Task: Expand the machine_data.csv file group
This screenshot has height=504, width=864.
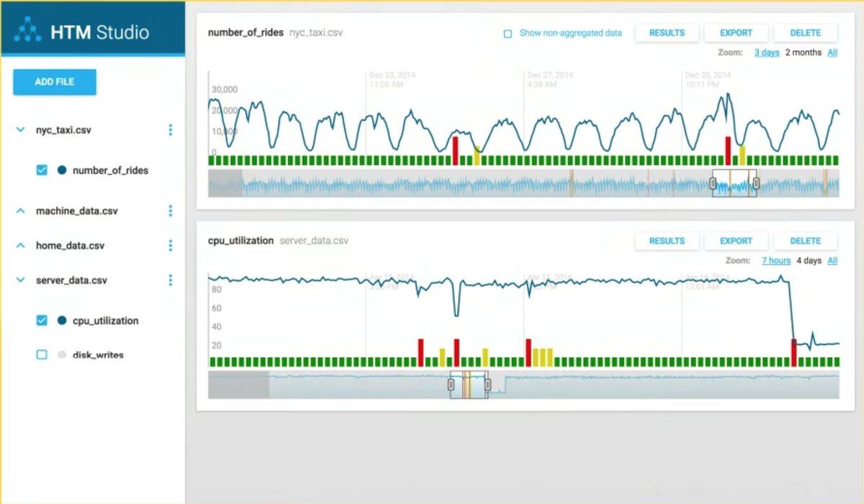Action: [20, 211]
